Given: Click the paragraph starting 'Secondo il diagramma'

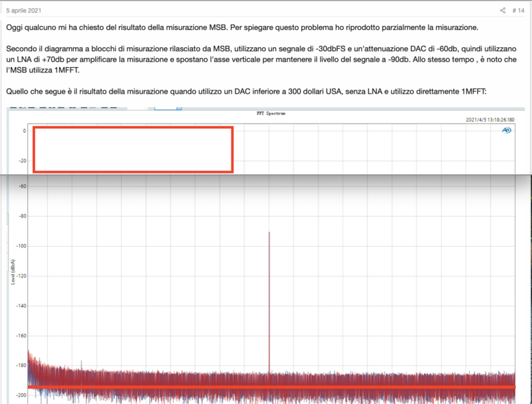Looking at the screenshot, I should 259,58.
